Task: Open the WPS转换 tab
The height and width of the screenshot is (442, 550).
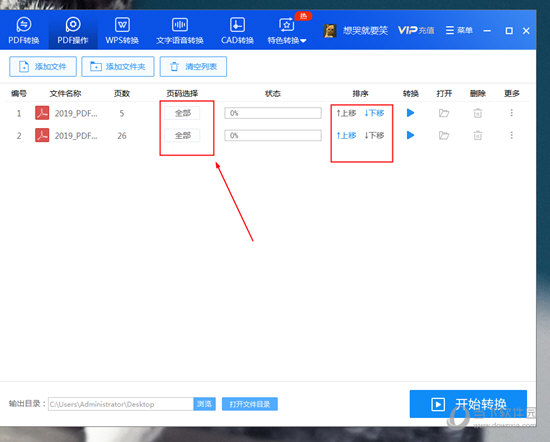Action: 122,31
